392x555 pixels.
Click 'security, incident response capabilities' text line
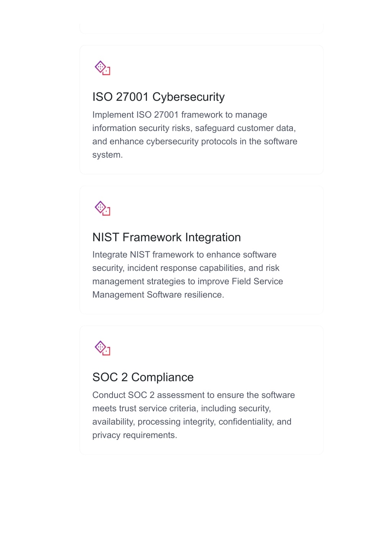[x=169, y=268]
